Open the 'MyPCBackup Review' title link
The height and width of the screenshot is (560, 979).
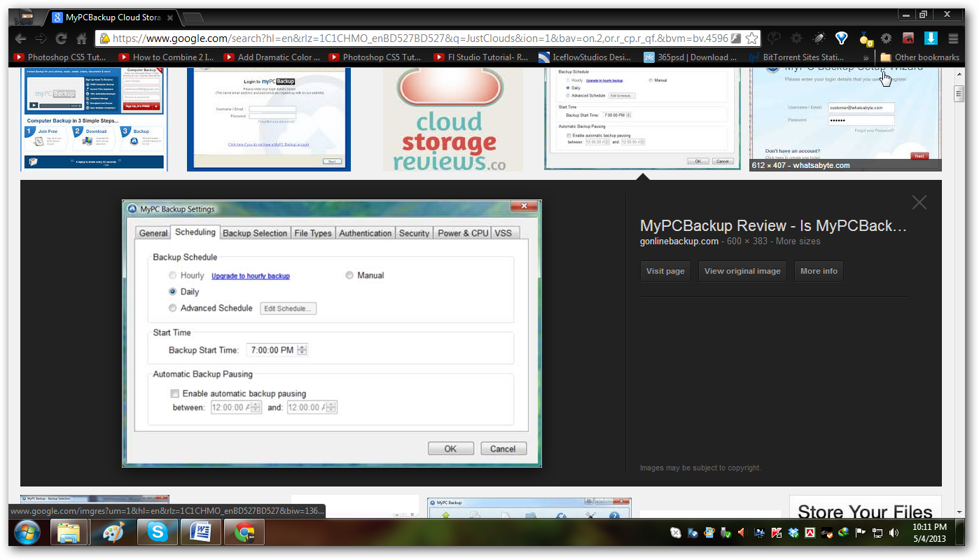click(773, 226)
